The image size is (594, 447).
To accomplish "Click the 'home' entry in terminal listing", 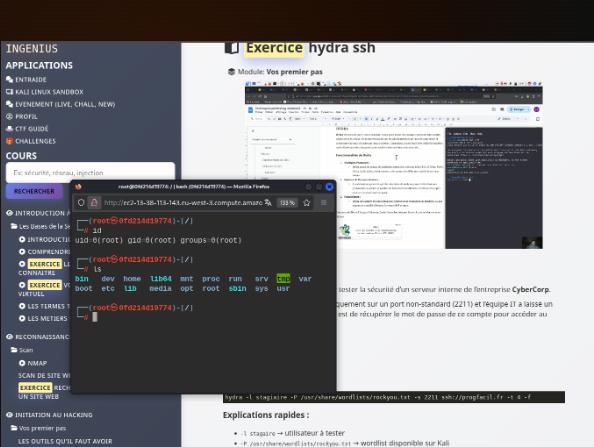I will pyautogui.click(x=132, y=279).
